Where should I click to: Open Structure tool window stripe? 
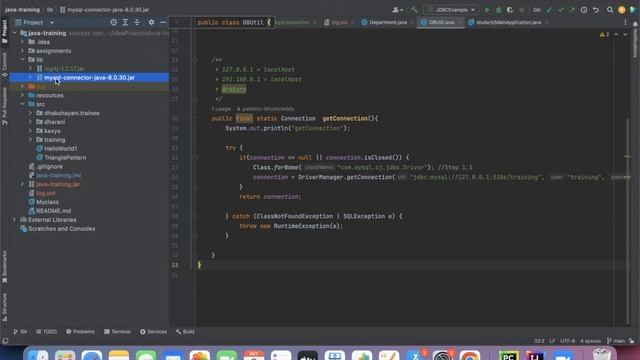click(4, 307)
